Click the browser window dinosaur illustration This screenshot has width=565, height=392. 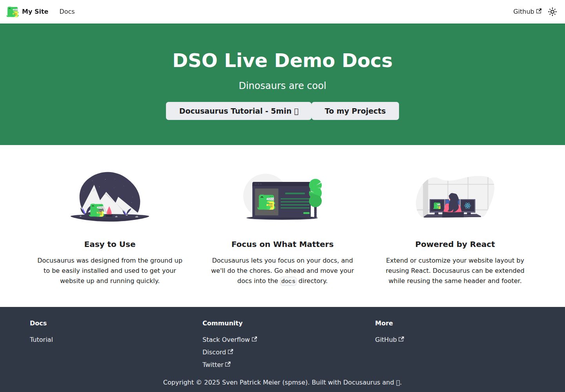[x=282, y=196]
